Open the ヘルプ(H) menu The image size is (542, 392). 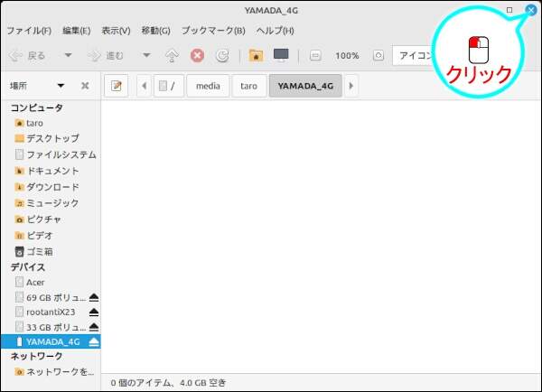pos(276,31)
